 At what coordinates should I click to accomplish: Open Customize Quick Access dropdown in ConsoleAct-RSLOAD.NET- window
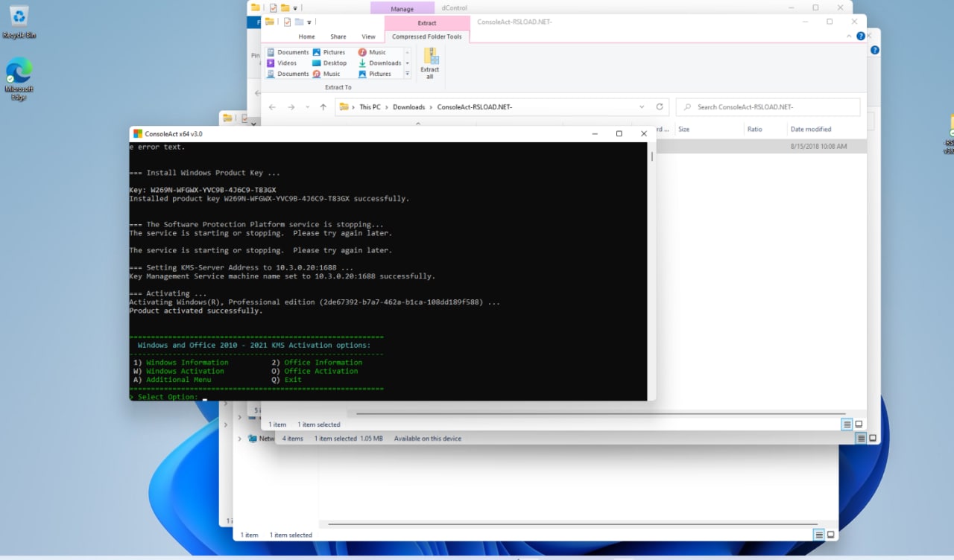click(x=309, y=22)
